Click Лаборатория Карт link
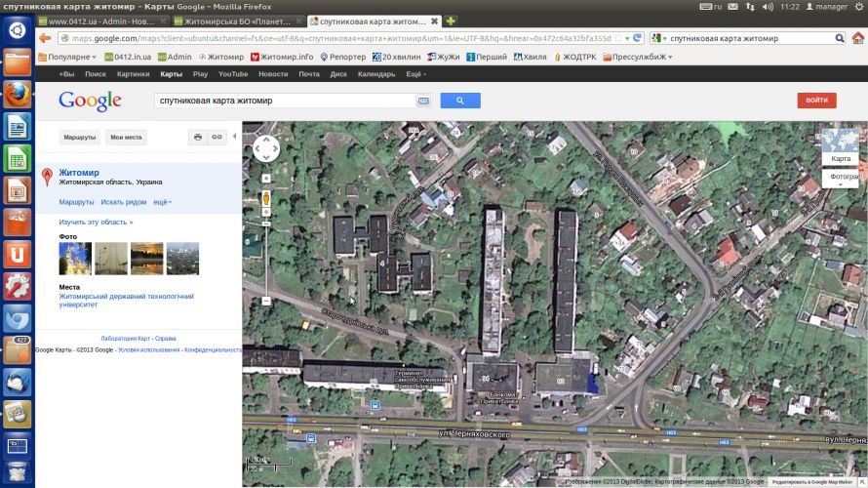The image size is (868, 488). pyautogui.click(x=126, y=339)
